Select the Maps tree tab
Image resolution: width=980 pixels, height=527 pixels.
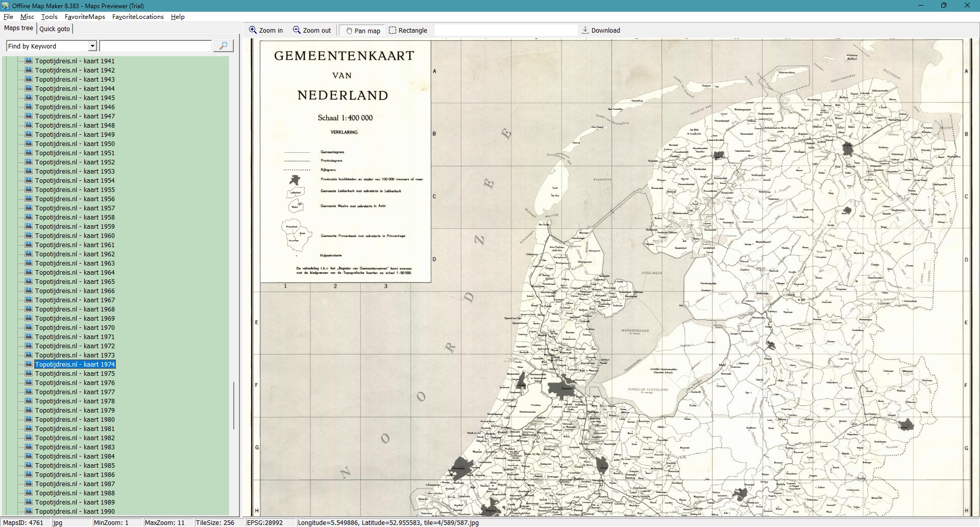pyautogui.click(x=19, y=28)
